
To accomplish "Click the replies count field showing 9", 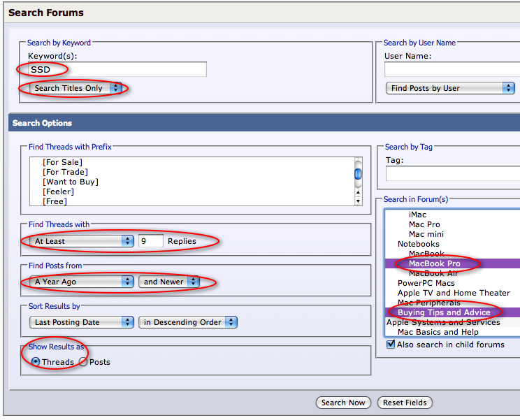I will coord(150,241).
